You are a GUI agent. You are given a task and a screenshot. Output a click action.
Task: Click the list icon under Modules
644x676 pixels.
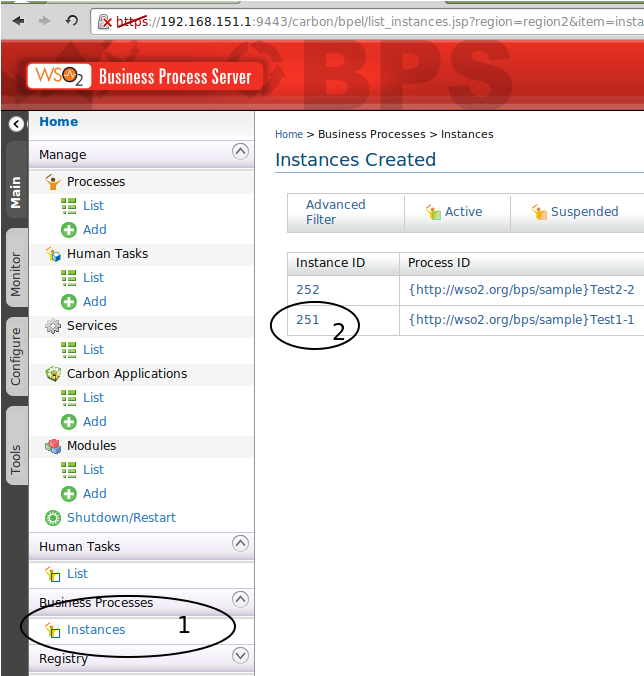69,470
